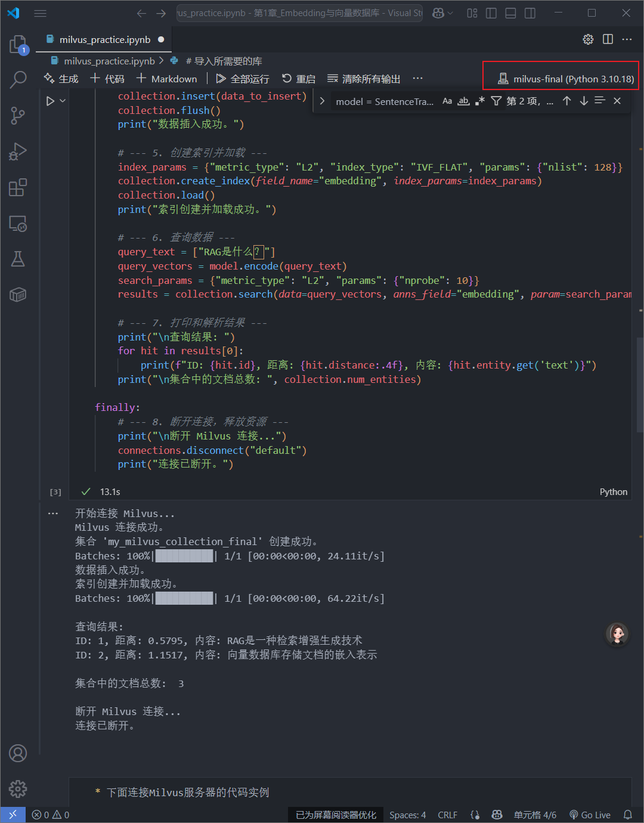Open cell output ellipsis menu
644x823 pixels.
(53, 513)
